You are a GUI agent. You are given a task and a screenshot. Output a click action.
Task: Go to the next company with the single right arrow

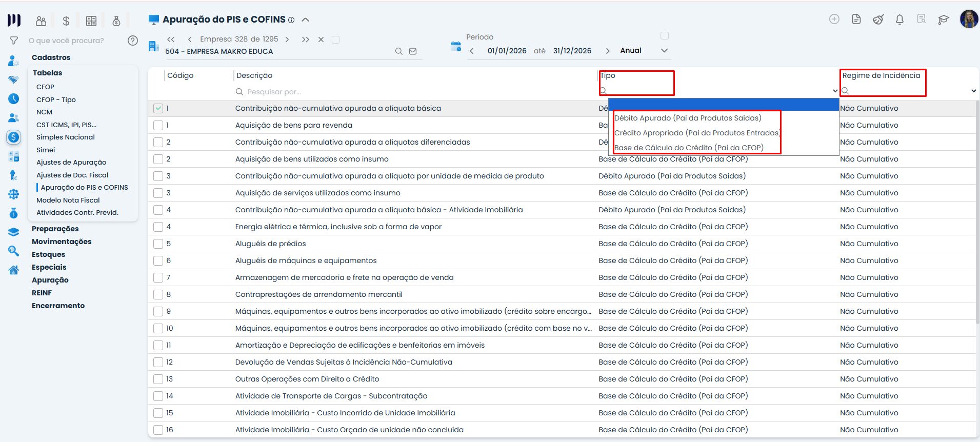287,39
